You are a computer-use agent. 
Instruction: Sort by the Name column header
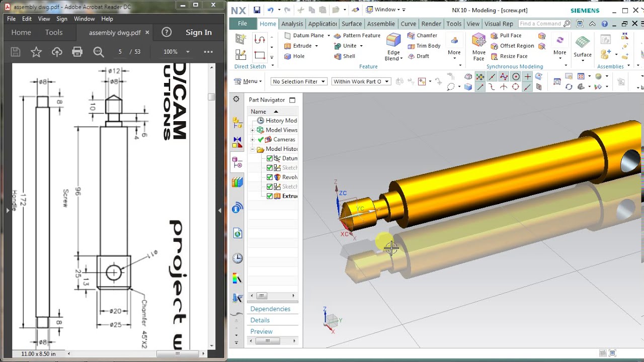tap(273, 112)
